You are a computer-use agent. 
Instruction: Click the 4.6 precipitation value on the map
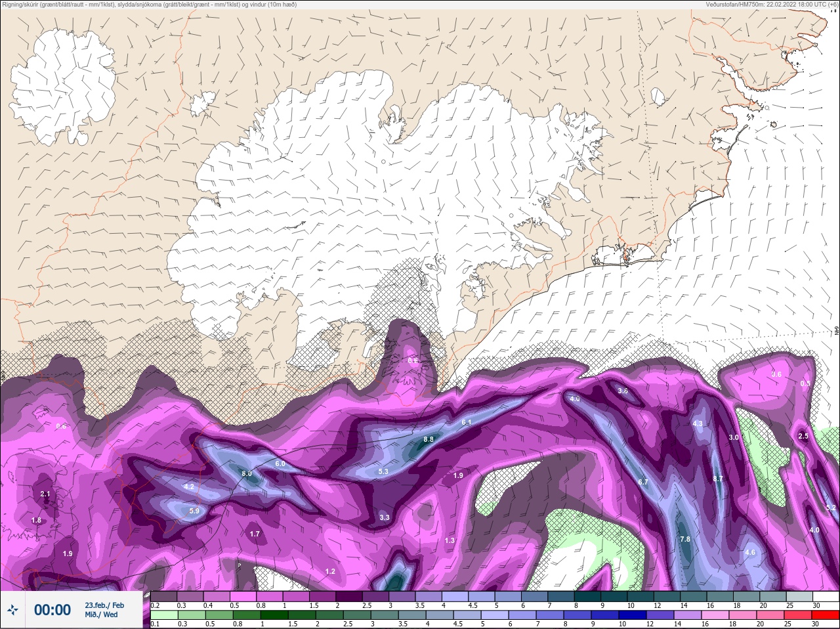[x=750, y=552]
